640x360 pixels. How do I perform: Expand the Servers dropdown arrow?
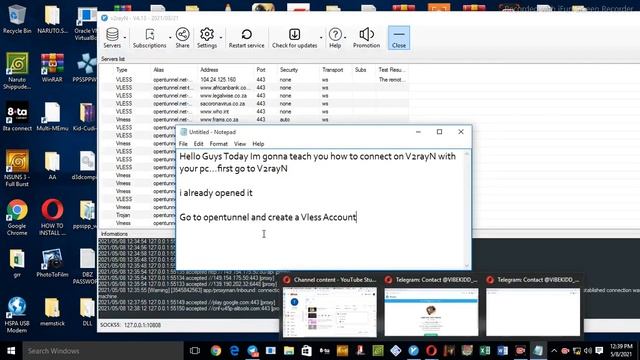(124, 38)
